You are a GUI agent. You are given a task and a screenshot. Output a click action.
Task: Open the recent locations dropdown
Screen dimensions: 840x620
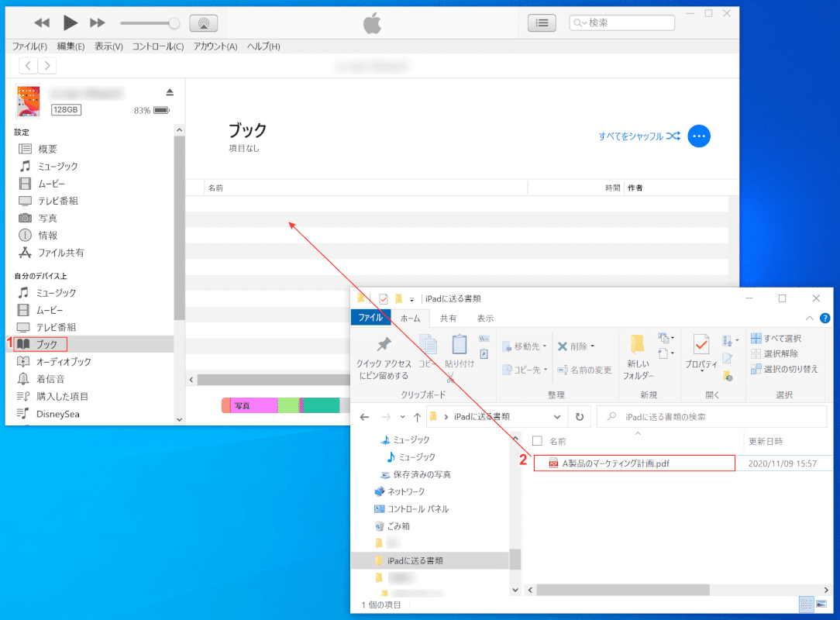coord(402,417)
